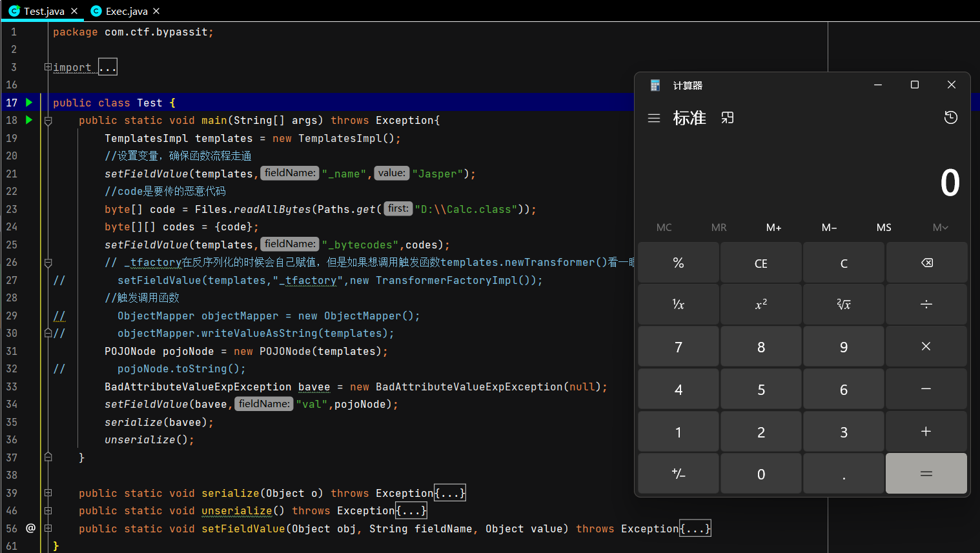The image size is (980, 553).
Task: Click digit 0 key on calculator
Action: (761, 474)
